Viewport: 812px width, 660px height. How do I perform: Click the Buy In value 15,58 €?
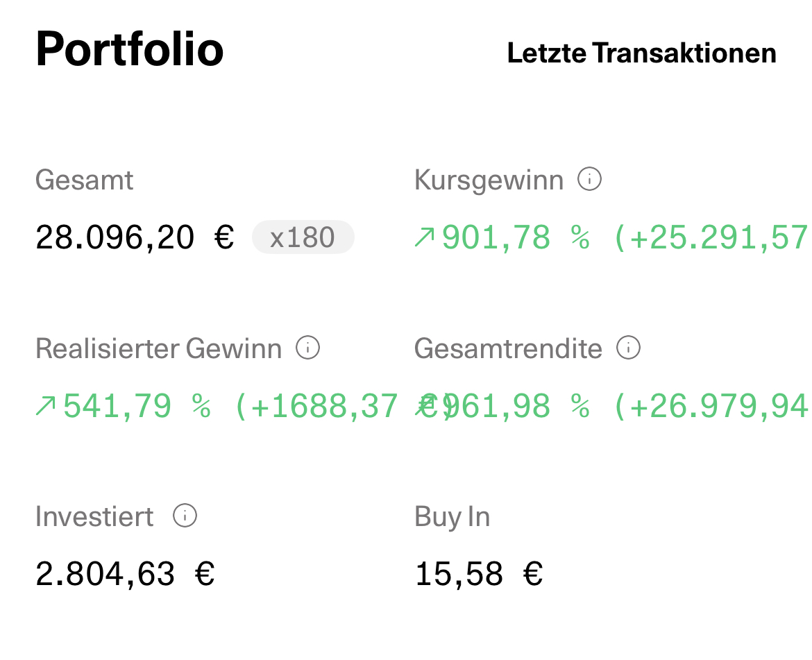[x=479, y=575]
